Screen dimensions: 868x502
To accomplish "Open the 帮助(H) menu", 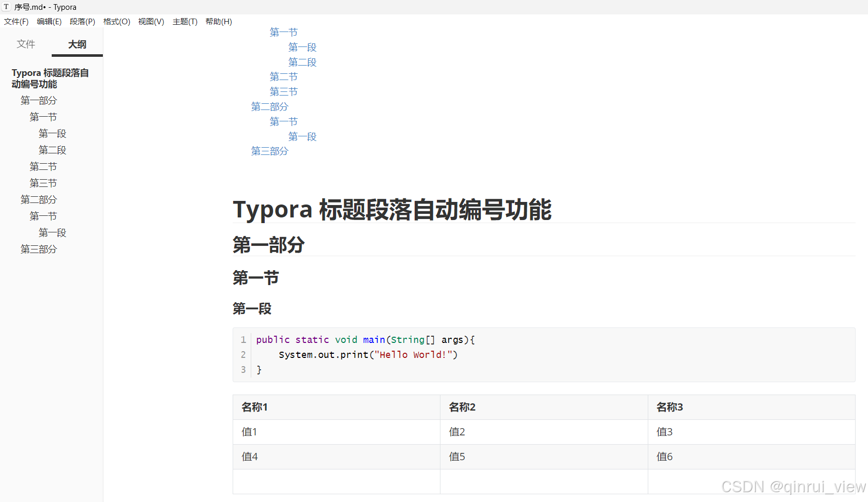I will pos(219,22).
